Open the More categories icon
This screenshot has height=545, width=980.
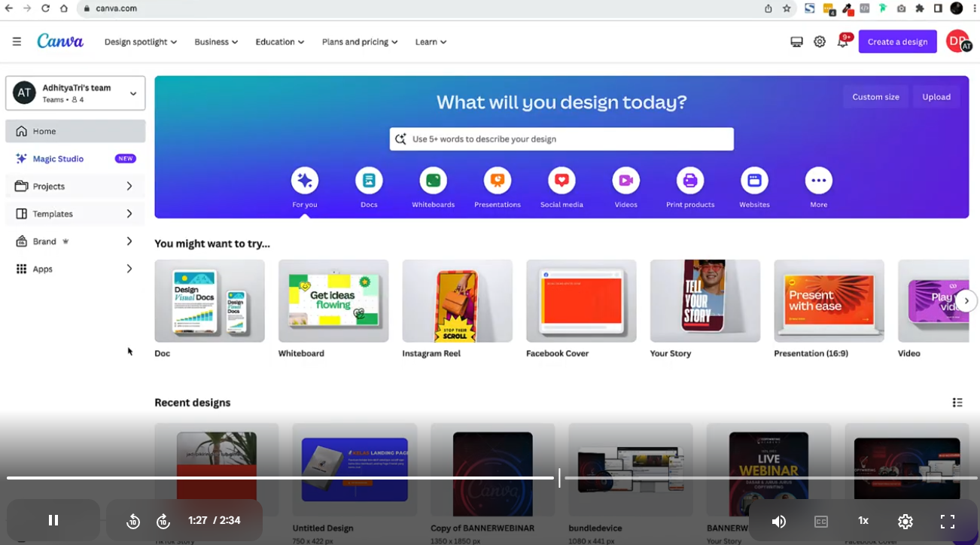(819, 181)
